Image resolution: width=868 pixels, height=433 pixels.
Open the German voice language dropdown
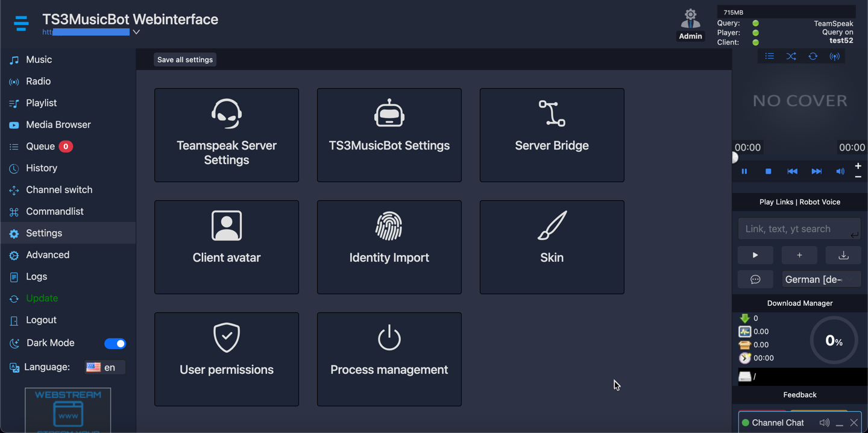pyautogui.click(x=822, y=279)
